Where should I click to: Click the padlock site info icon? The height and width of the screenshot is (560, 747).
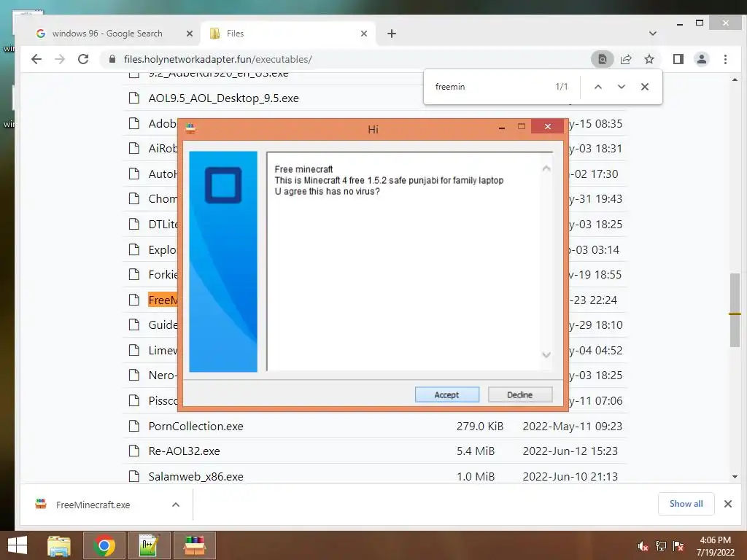click(112, 59)
